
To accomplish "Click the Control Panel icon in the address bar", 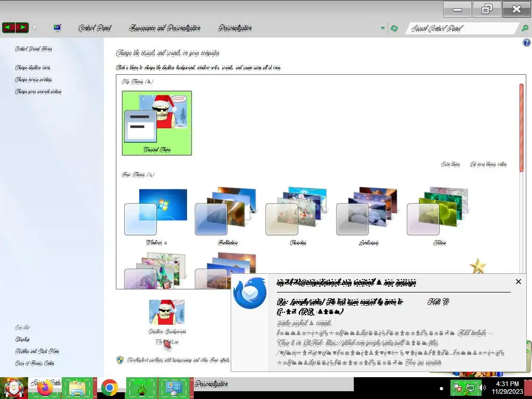I will point(57,28).
